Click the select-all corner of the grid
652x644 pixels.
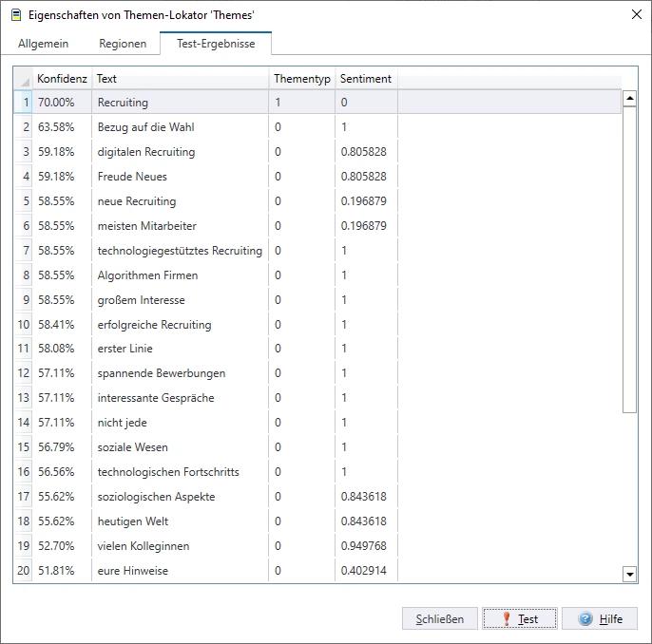[23, 80]
